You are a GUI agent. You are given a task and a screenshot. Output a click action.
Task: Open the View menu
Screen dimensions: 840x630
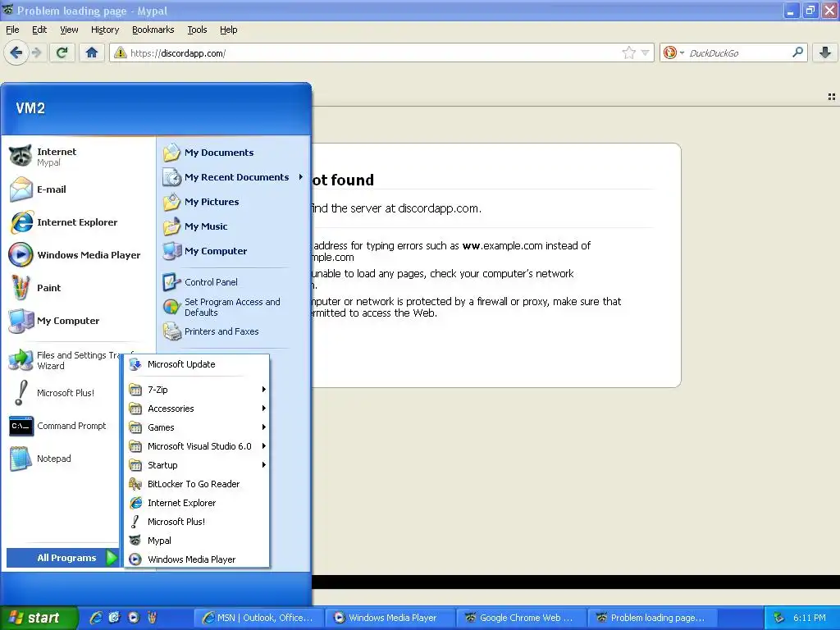tap(69, 30)
